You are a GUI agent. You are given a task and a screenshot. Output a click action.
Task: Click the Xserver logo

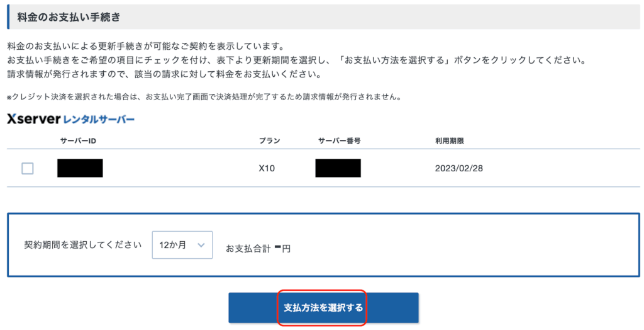pyautogui.click(x=33, y=118)
